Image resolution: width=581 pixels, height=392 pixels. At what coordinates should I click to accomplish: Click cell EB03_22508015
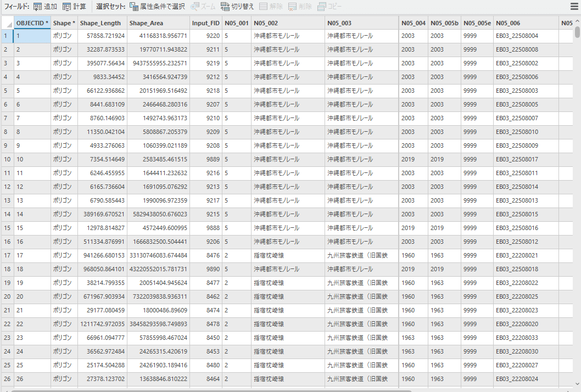tap(526, 214)
